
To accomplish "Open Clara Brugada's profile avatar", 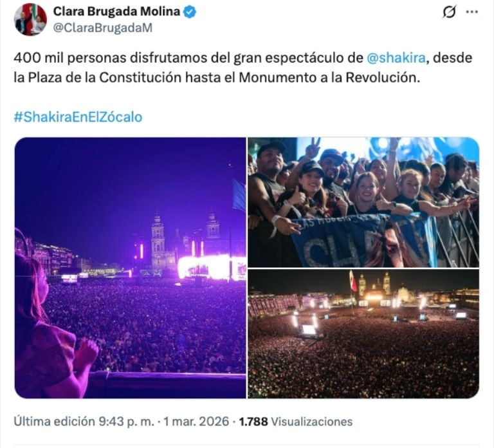I will pyautogui.click(x=30, y=19).
